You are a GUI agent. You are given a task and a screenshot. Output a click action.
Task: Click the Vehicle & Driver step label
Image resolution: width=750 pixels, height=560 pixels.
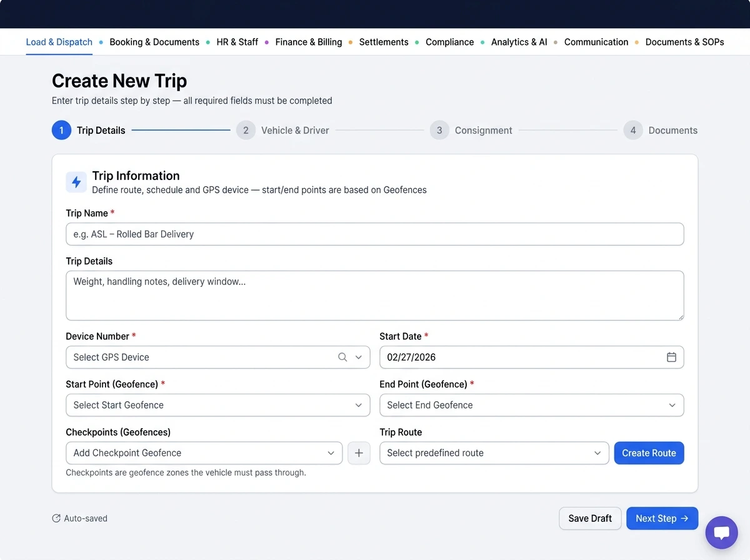(x=295, y=130)
